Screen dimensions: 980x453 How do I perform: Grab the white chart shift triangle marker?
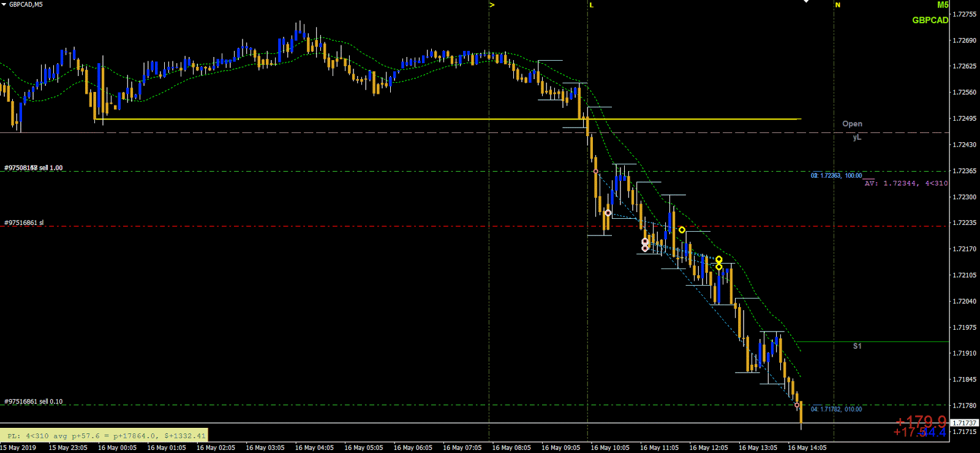point(806,2)
